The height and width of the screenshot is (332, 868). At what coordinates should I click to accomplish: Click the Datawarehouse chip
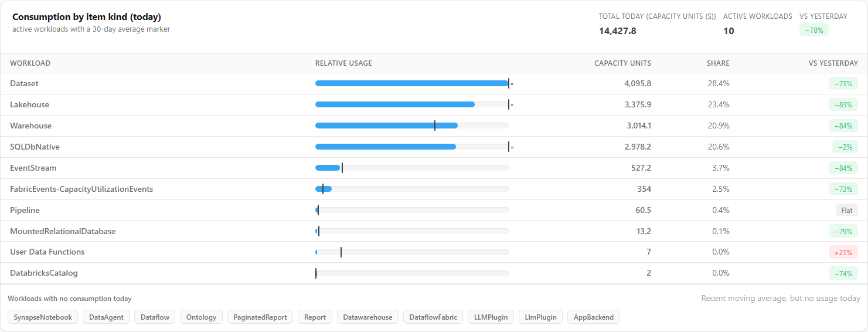(367, 317)
